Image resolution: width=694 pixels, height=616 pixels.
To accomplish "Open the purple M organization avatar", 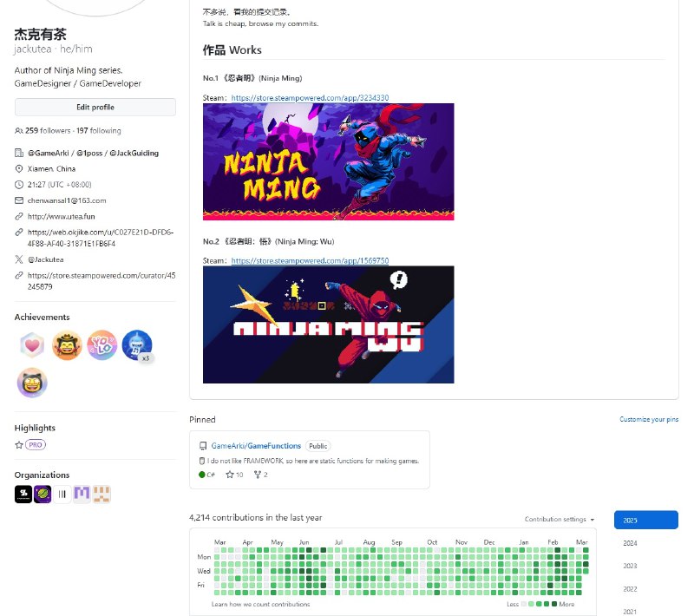I will tap(82, 494).
